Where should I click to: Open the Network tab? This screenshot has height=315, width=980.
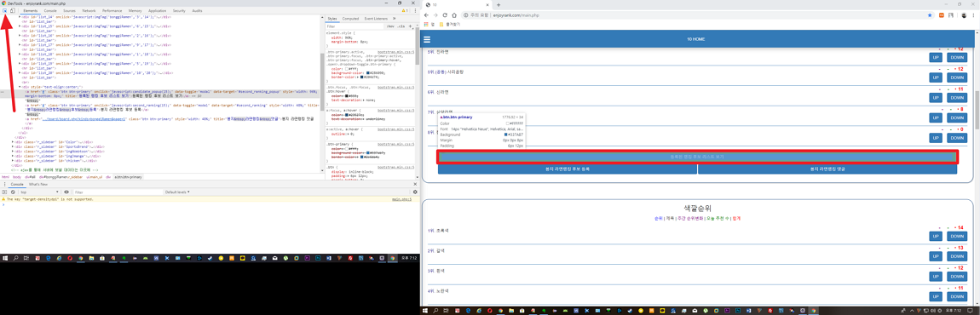click(89, 10)
